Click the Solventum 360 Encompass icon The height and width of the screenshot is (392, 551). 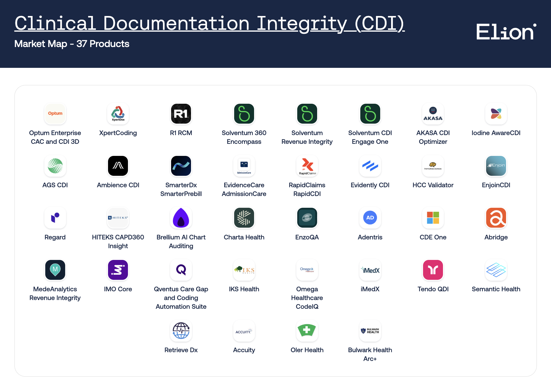[x=244, y=114]
